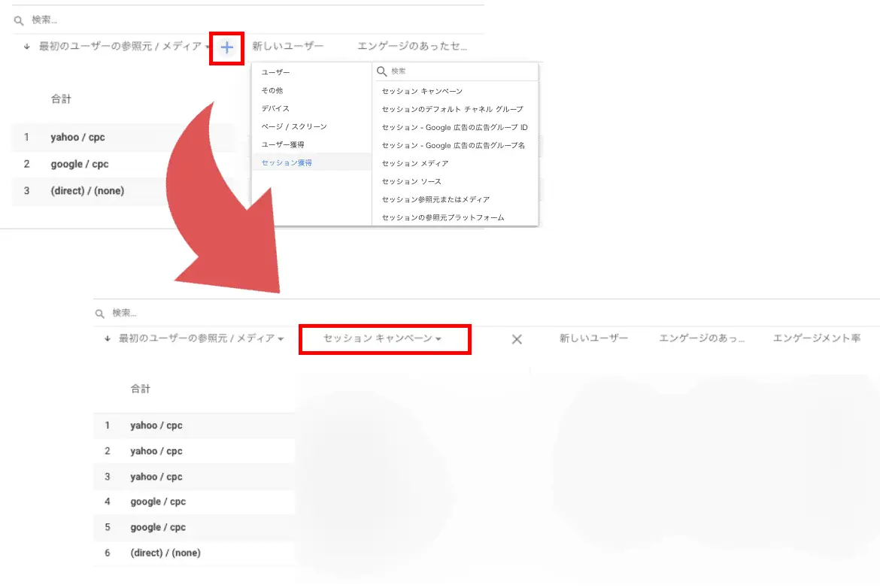
Task: Open the セッション キャンペーン column dropdown
Action: pyautogui.click(x=439, y=339)
